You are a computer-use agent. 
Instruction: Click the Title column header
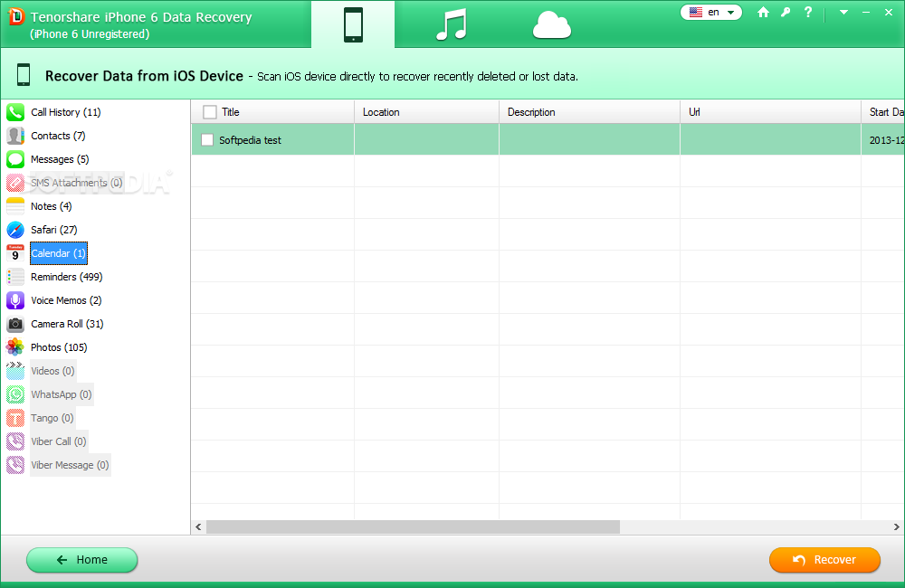(272, 112)
